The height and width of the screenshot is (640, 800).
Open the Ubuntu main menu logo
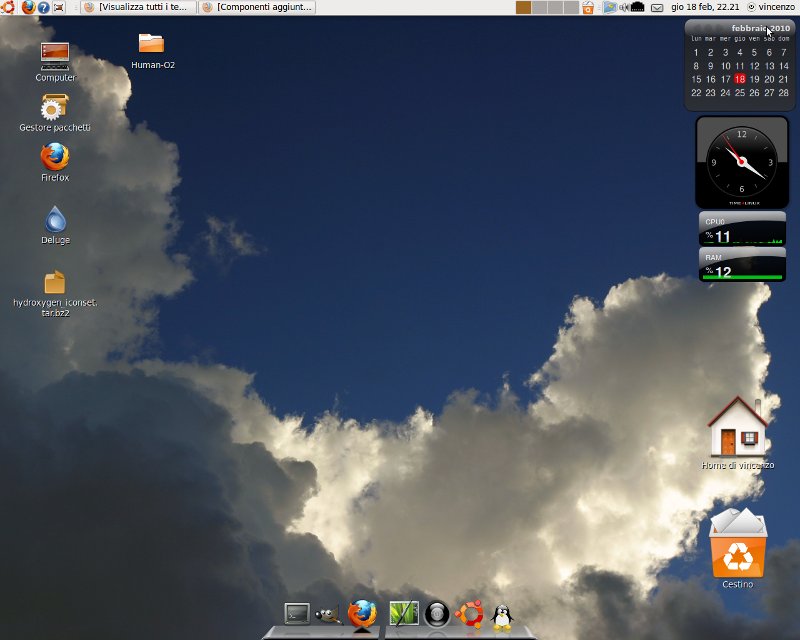pyautogui.click(x=7, y=7)
